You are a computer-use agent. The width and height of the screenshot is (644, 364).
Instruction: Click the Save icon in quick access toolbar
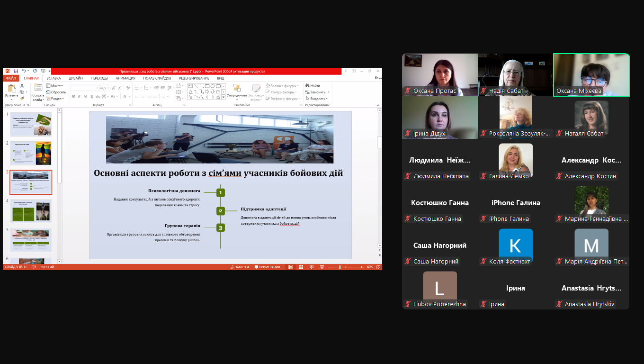tap(16, 71)
